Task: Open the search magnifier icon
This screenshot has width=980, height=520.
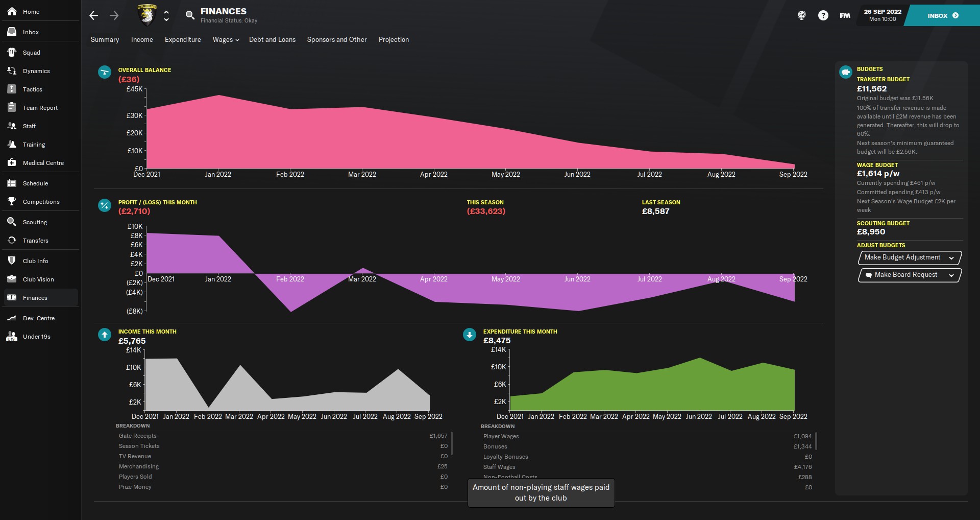Action: [x=190, y=15]
